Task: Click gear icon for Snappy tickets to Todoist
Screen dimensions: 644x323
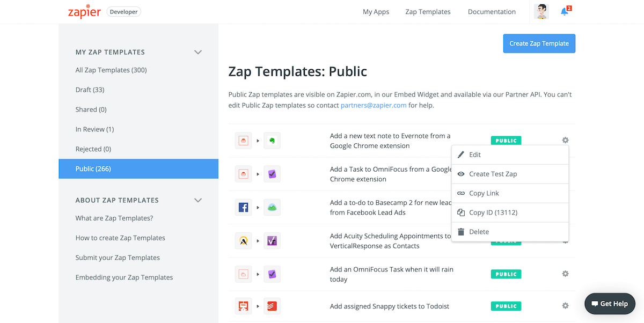Action: [x=565, y=306]
